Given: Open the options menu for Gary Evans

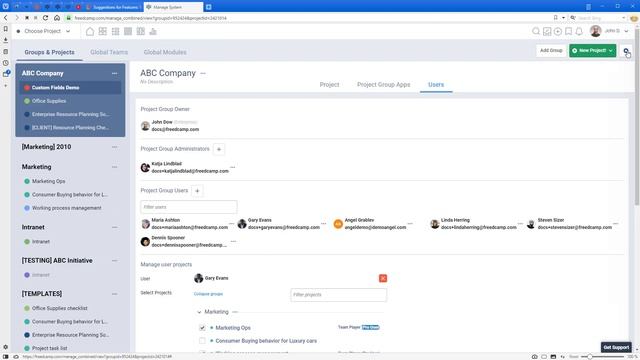Looking at the screenshot, I should [x=324, y=224].
